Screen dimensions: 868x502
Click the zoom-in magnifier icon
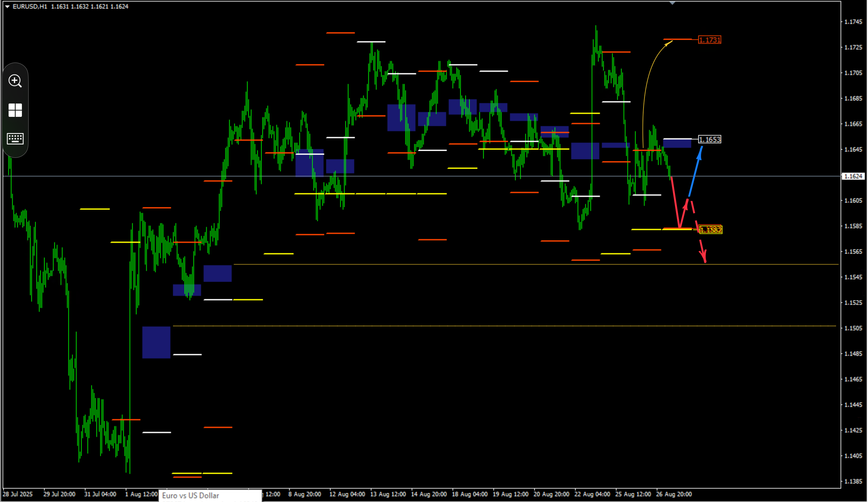click(x=15, y=81)
